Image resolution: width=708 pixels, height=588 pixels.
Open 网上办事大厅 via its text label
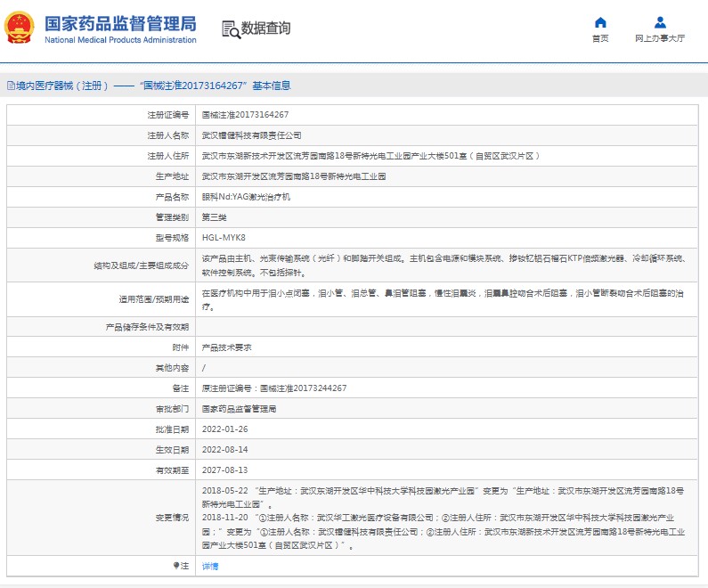(660, 38)
